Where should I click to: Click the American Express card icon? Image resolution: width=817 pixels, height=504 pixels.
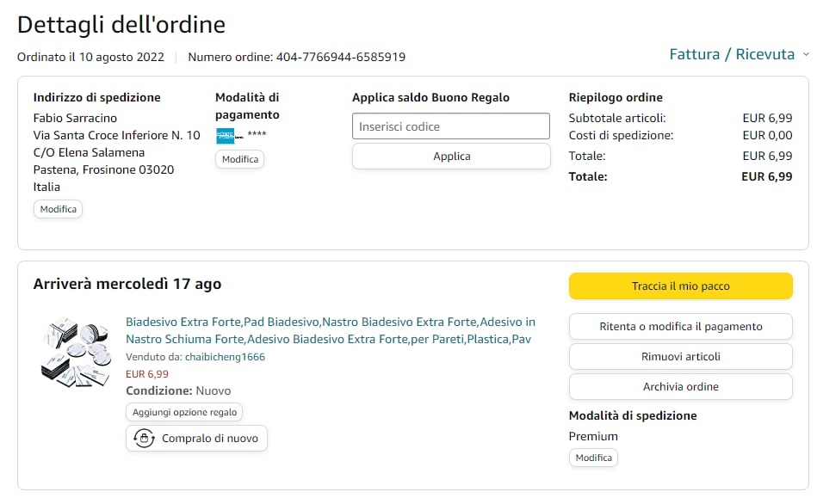click(226, 135)
